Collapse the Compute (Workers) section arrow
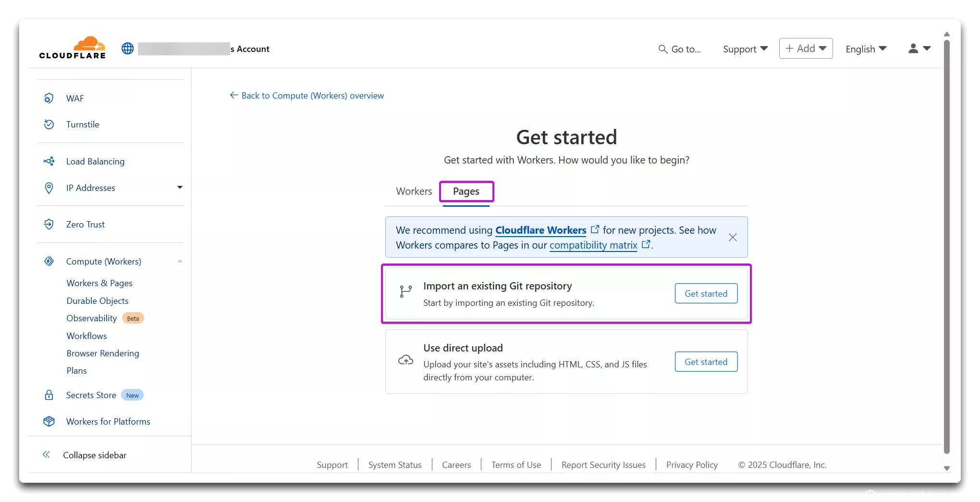980x502 pixels. click(180, 261)
